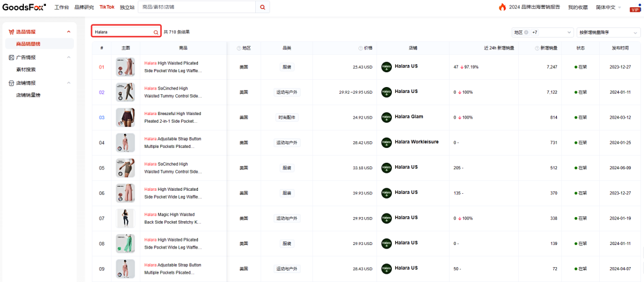The height and width of the screenshot is (282, 644).
Task: Click the 205 - sales cell in row 05
Action: point(459,168)
